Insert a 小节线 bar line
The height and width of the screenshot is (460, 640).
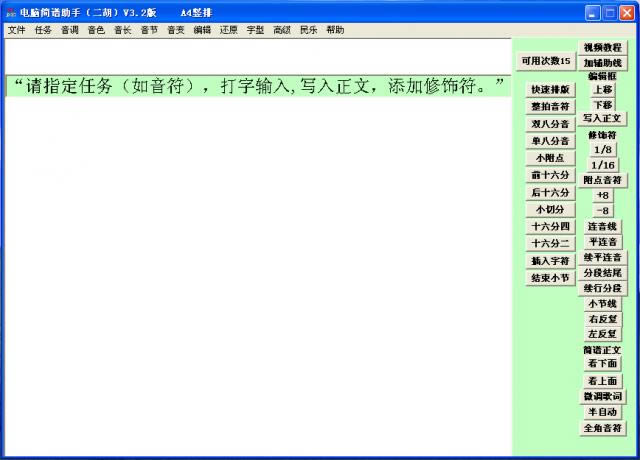click(x=603, y=303)
